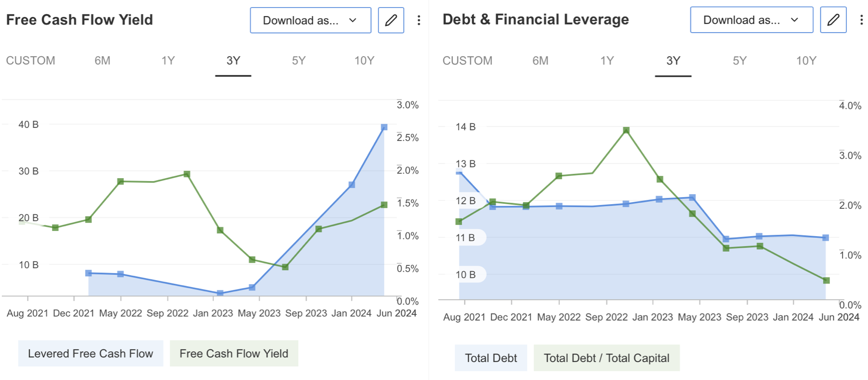Select 1Y range in Free Cash Flow Yield

[x=168, y=61]
